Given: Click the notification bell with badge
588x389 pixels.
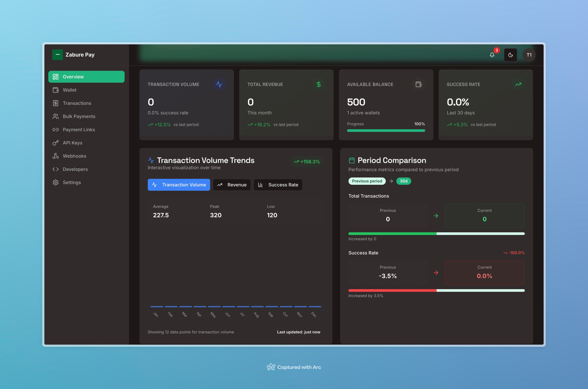Looking at the screenshot, I should click(492, 55).
